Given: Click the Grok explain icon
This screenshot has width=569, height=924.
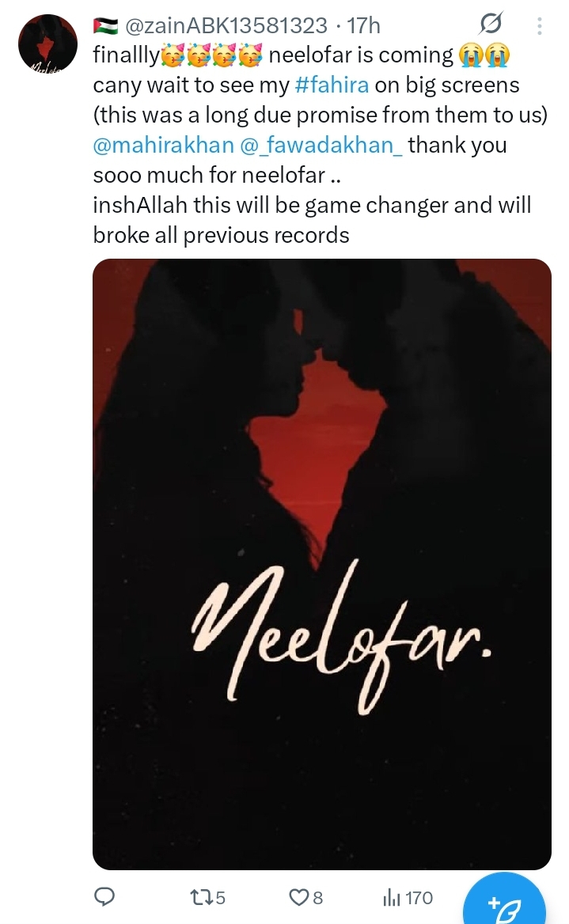Looking at the screenshot, I should [x=490, y=24].
